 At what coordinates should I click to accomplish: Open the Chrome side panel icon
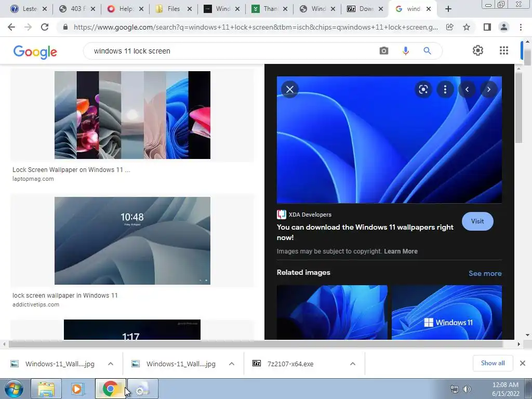(x=487, y=27)
